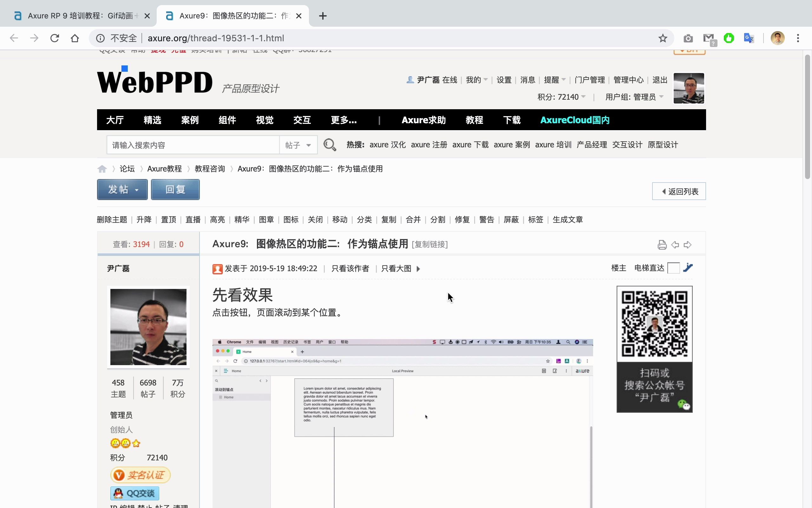Click the 只看该作者 link
The image size is (812, 508).
[350, 269]
